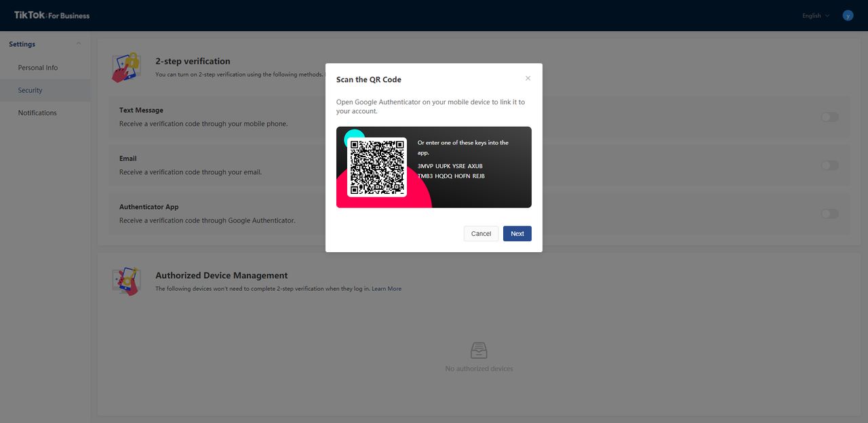Open Personal Info settings page

coord(38,68)
